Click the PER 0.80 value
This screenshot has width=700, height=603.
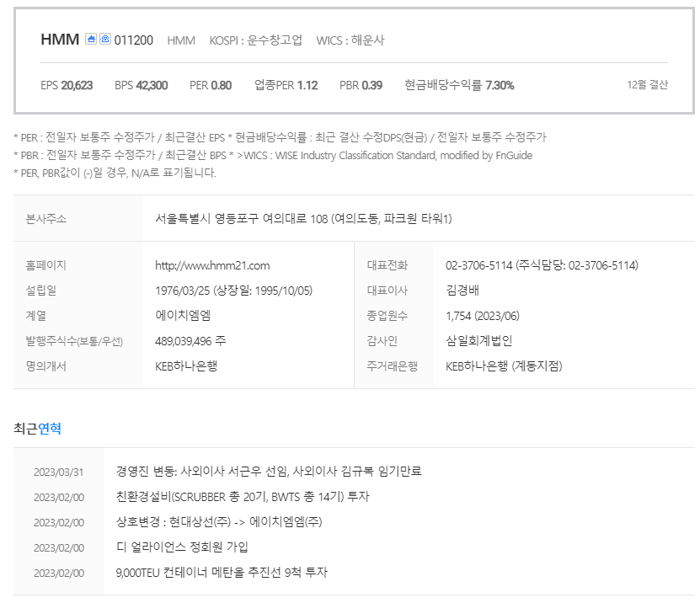click(x=211, y=85)
